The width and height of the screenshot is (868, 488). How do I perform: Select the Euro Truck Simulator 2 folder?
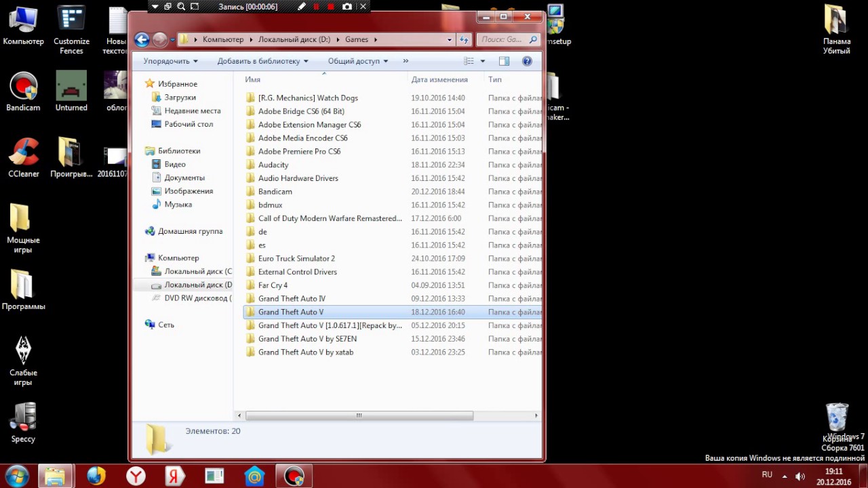(x=296, y=258)
